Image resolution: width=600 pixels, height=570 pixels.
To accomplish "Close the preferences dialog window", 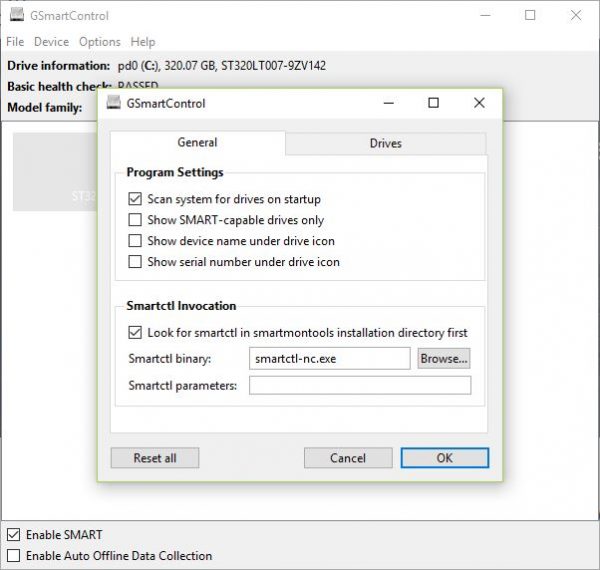I will 479,103.
